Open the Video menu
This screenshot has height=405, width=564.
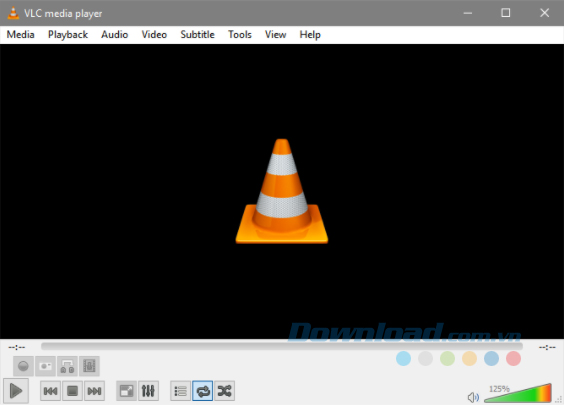point(154,35)
